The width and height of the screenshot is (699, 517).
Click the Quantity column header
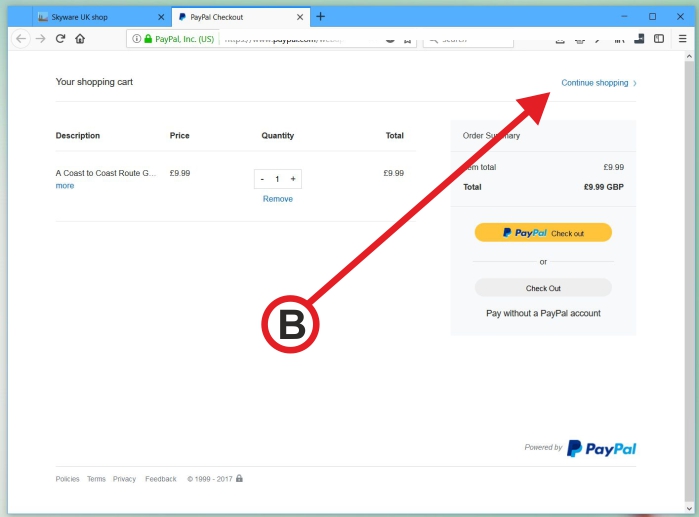pyautogui.click(x=278, y=135)
